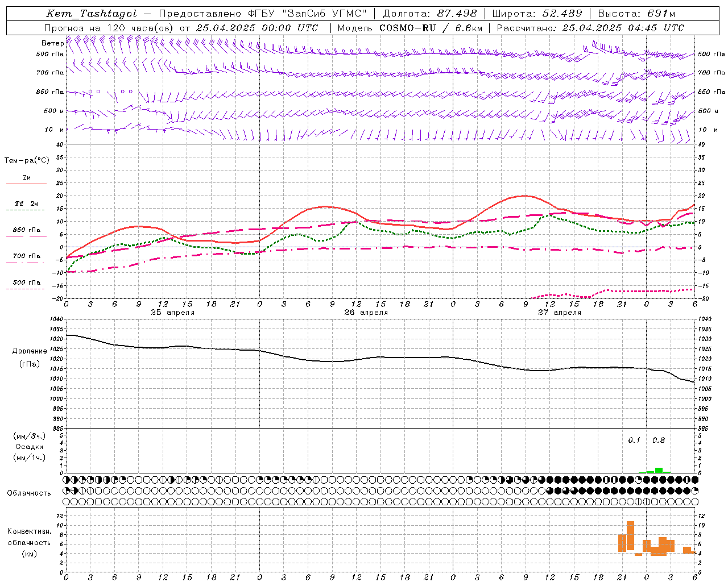The height and width of the screenshot is (582, 728).
Task: Click the tallest green precipitation bar
Action: click(x=659, y=470)
